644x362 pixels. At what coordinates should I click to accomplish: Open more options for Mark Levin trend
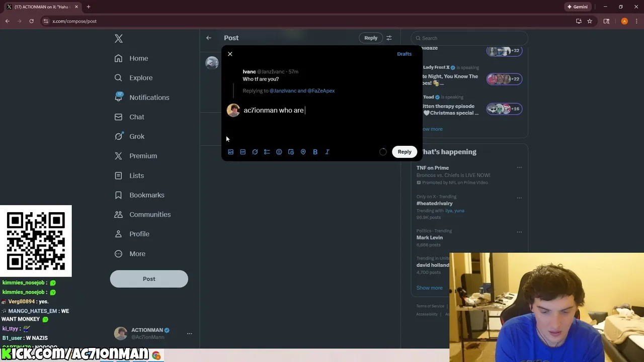[519, 232]
